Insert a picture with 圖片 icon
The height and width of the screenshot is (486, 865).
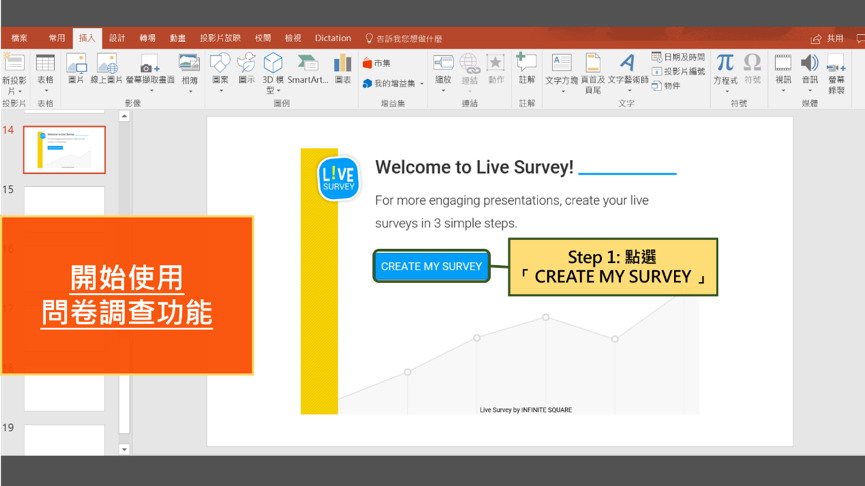pyautogui.click(x=76, y=63)
